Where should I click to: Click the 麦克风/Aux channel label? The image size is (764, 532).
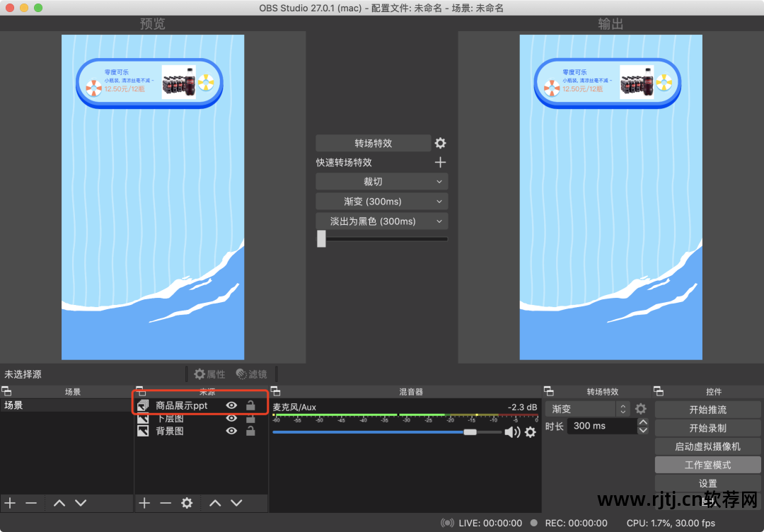pos(294,407)
